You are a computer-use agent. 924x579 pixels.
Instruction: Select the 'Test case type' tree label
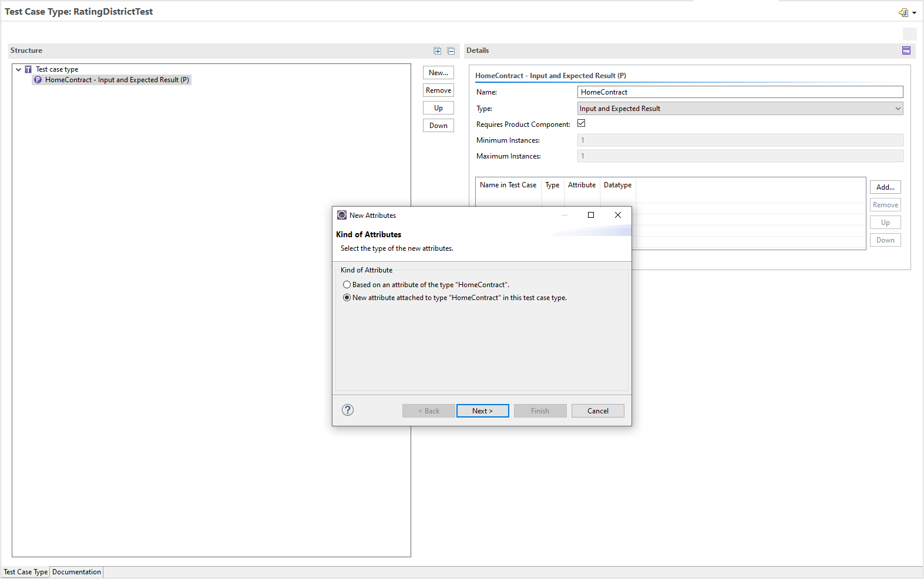click(57, 69)
